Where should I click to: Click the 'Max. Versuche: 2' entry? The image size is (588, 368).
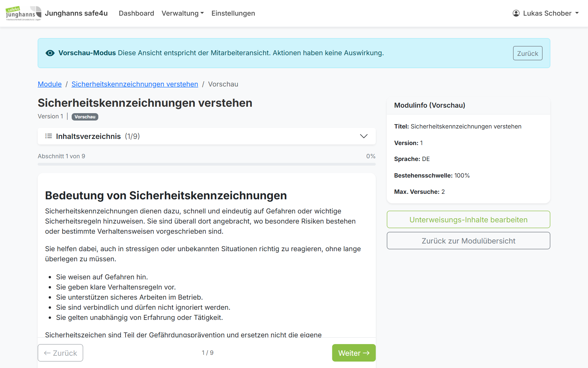pyautogui.click(x=419, y=192)
